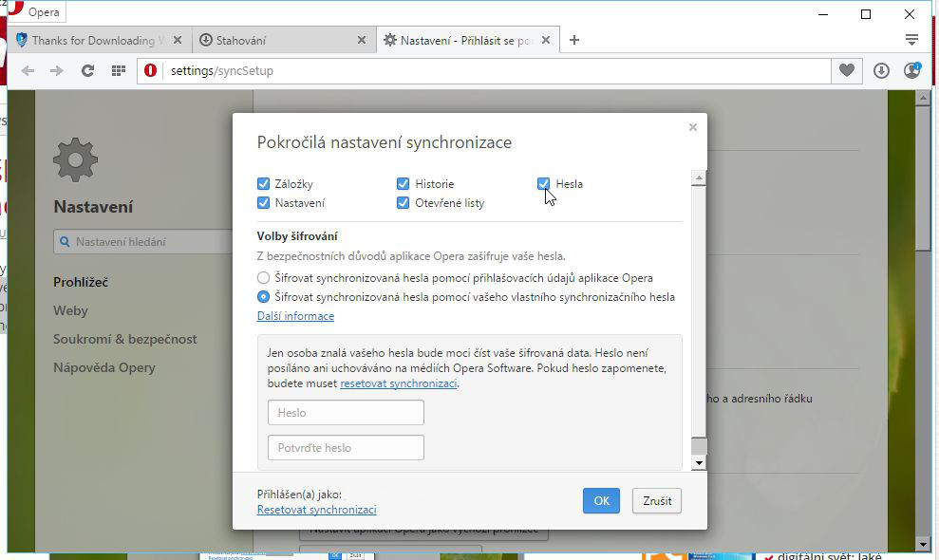939x560 pixels.
Task: Click the Opera badge in address bar
Action: [x=150, y=70]
